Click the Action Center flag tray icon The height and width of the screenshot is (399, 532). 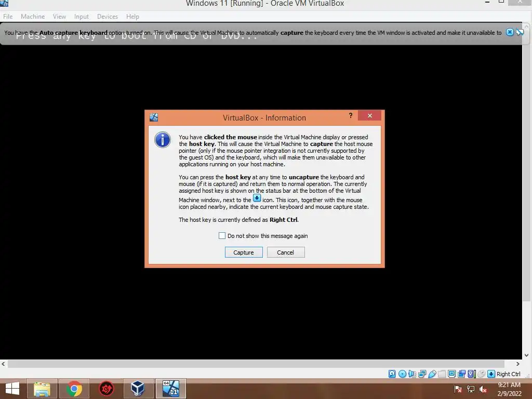pos(458,389)
